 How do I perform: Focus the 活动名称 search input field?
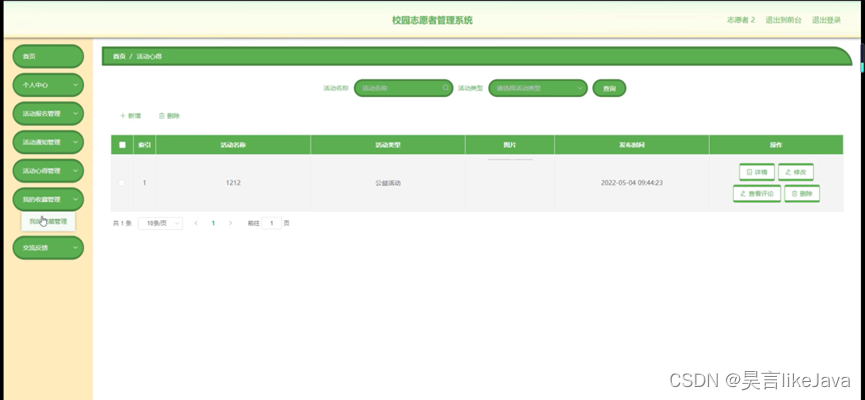click(x=403, y=88)
